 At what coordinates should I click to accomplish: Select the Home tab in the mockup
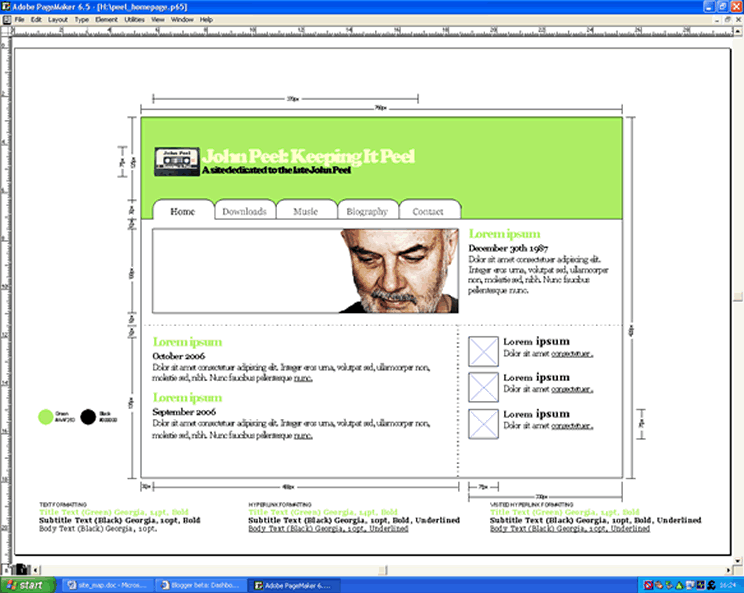[x=183, y=211]
